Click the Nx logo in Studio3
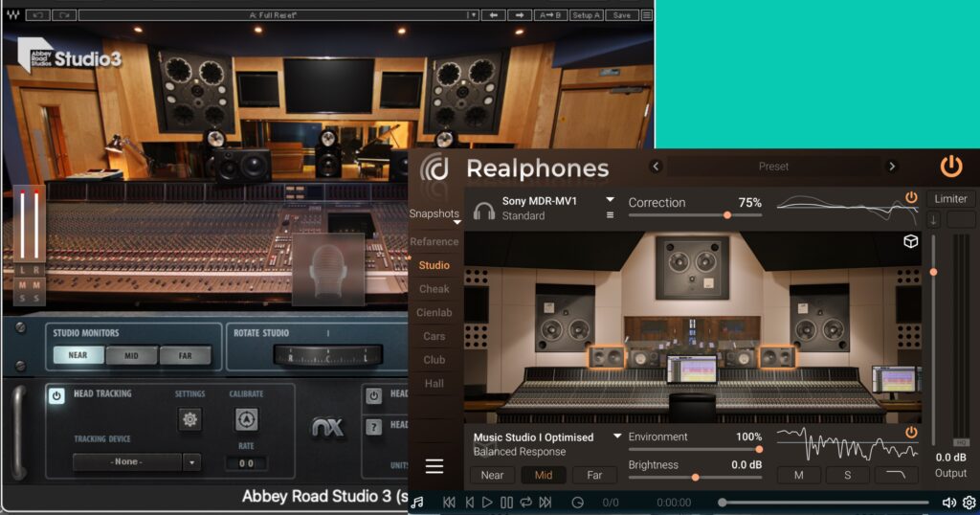The width and height of the screenshot is (980, 515). (327, 428)
